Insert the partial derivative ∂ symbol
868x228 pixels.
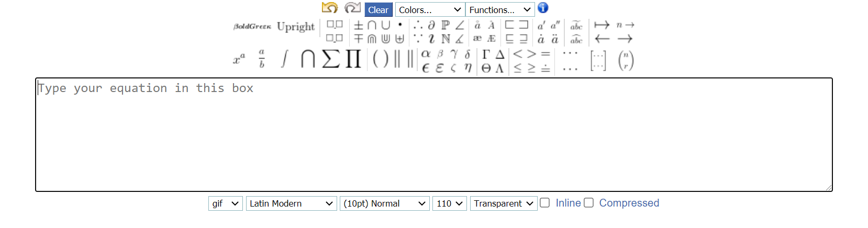click(x=431, y=25)
